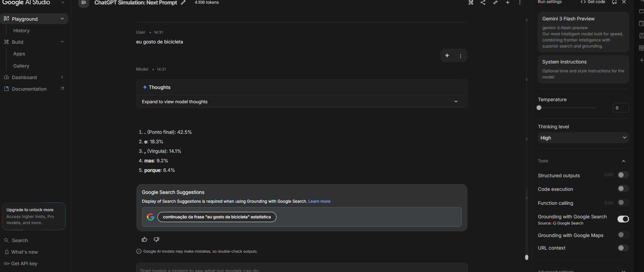Edit the prompt title with pencil icon
This screenshot has width=644, height=272.
click(183, 3)
